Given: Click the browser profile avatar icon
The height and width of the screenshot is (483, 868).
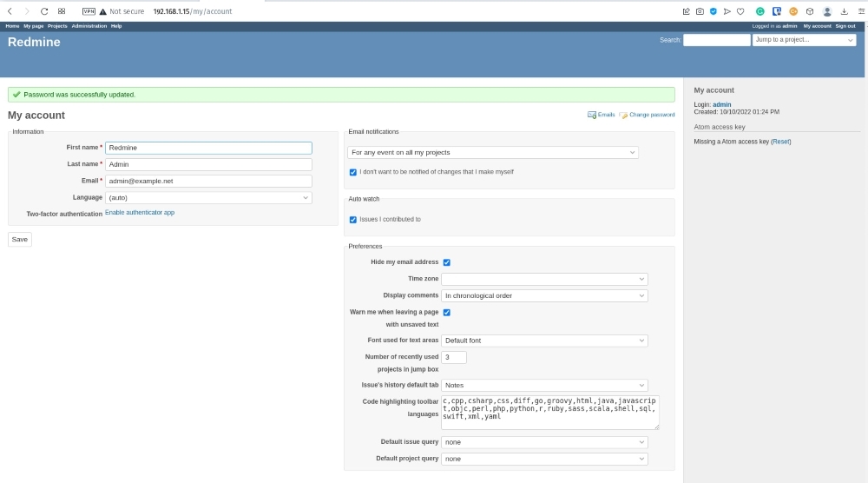Looking at the screenshot, I should 827,11.
